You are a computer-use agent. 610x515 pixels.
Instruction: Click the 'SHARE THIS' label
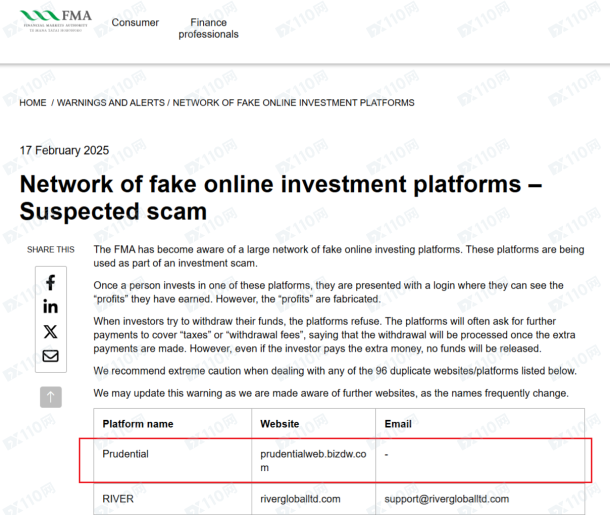click(51, 249)
